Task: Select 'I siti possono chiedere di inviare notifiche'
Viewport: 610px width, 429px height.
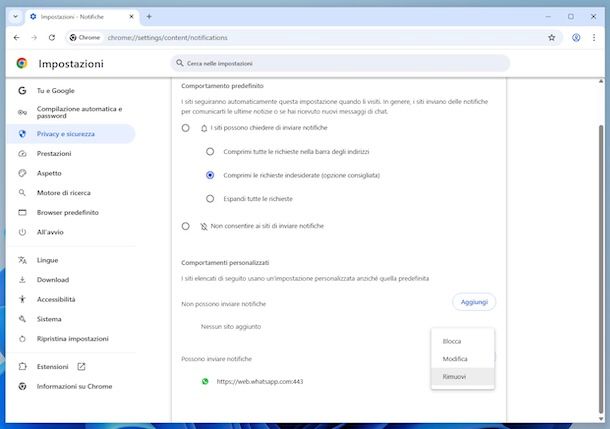Action: coord(186,129)
